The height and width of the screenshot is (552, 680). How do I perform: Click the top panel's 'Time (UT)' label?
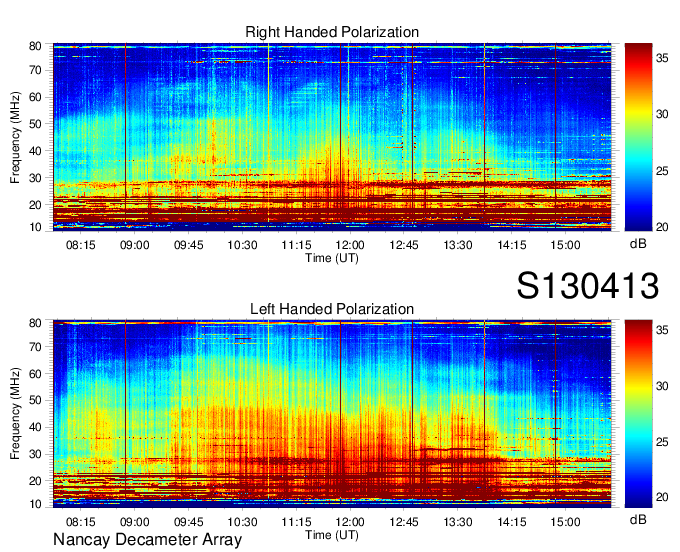click(x=332, y=258)
